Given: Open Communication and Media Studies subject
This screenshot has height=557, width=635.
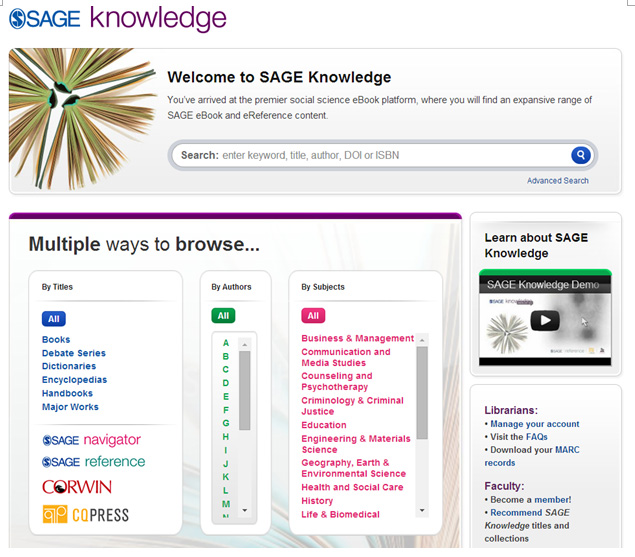Looking at the screenshot, I should click(x=346, y=357).
